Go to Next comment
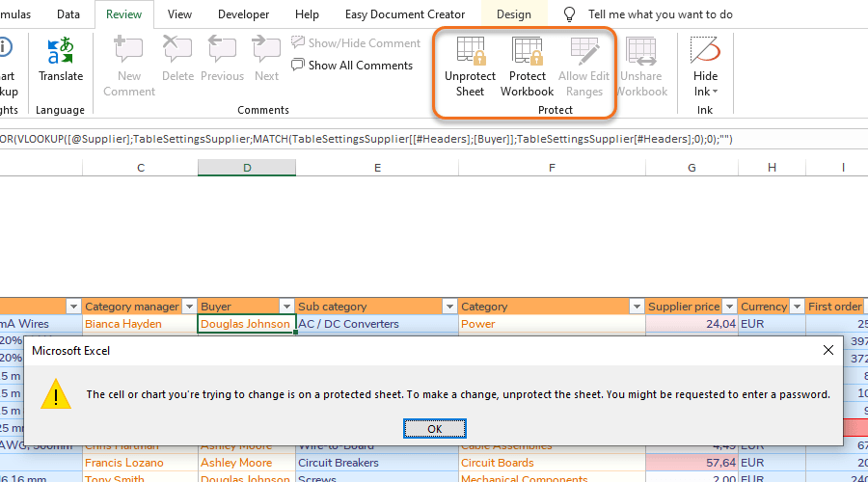The image size is (868, 482). point(266,58)
